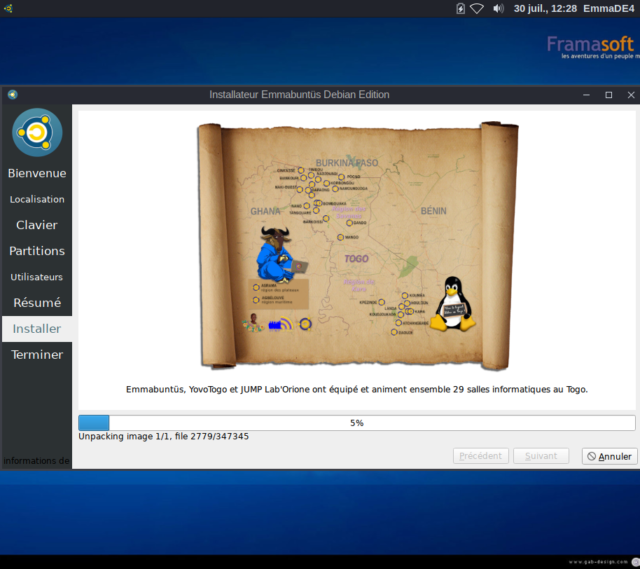The width and height of the screenshot is (640, 569).
Task: Select the Terminer step
Action: pyautogui.click(x=37, y=354)
